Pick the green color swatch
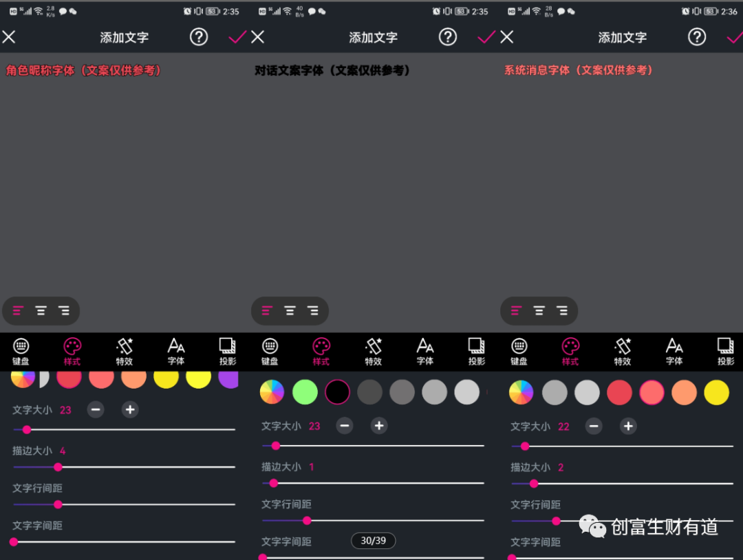Image resolution: width=743 pixels, height=560 pixels. [x=305, y=392]
